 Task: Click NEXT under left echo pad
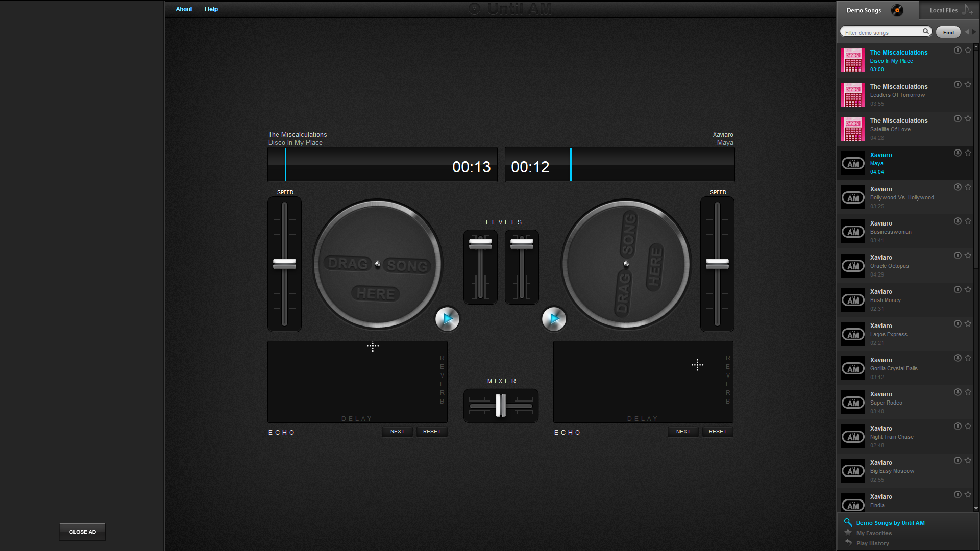pos(397,432)
